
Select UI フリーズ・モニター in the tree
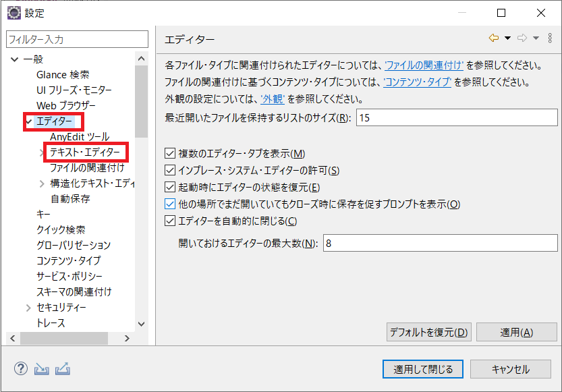pos(74,90)
